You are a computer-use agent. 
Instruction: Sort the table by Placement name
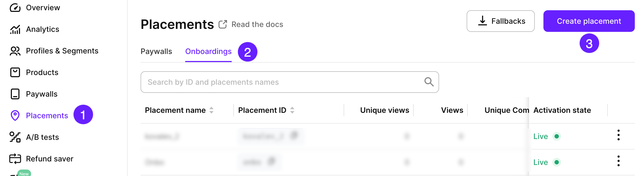click(x=211, y=110)
